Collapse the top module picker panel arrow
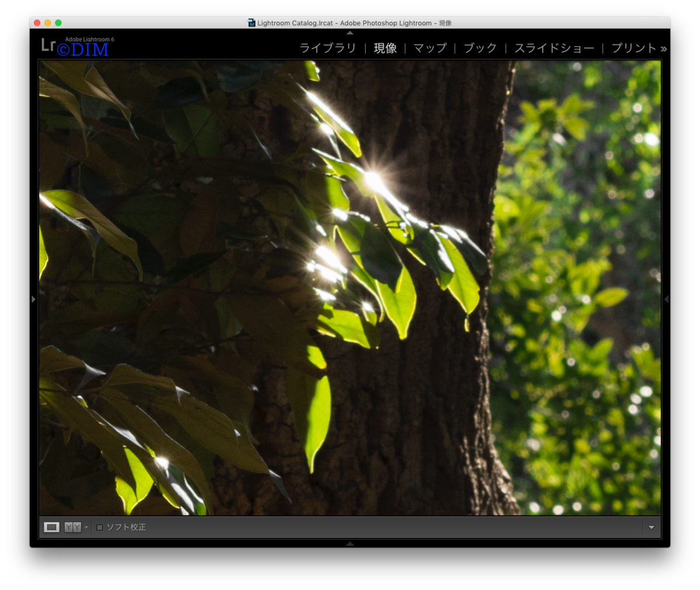 (x=350, y=33)
